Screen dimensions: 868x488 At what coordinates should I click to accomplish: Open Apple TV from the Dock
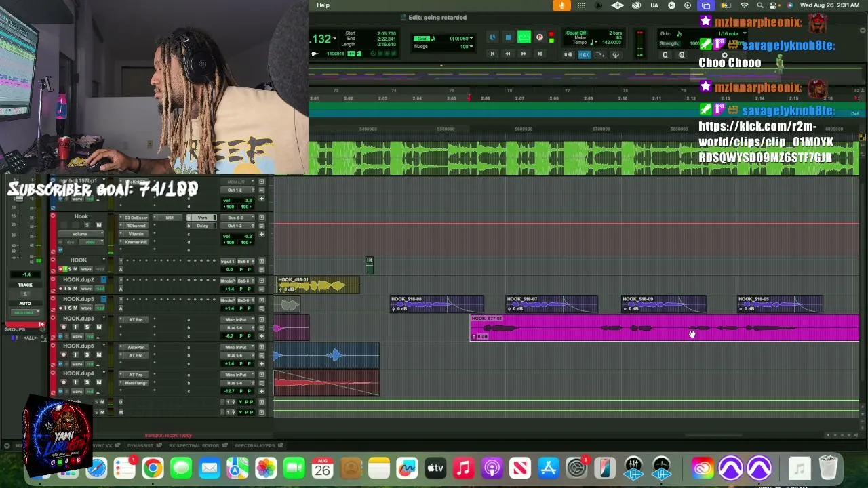point(435,468)
